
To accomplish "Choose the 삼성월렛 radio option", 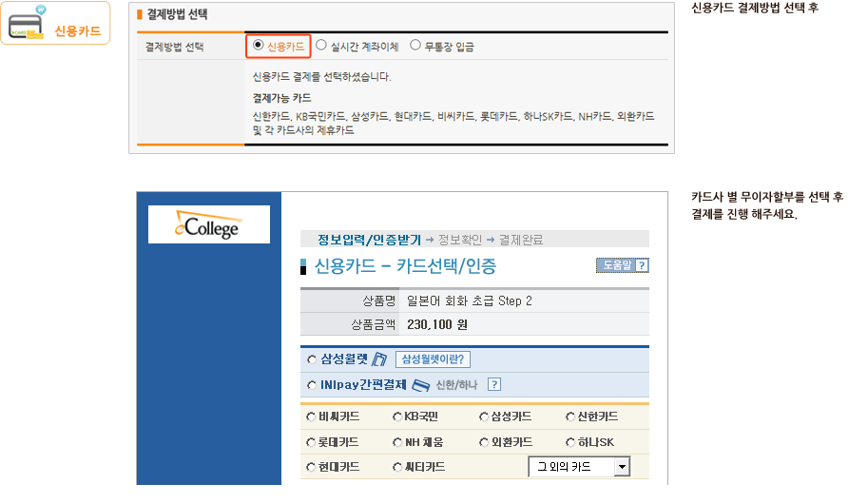I will tap(312, 360).
